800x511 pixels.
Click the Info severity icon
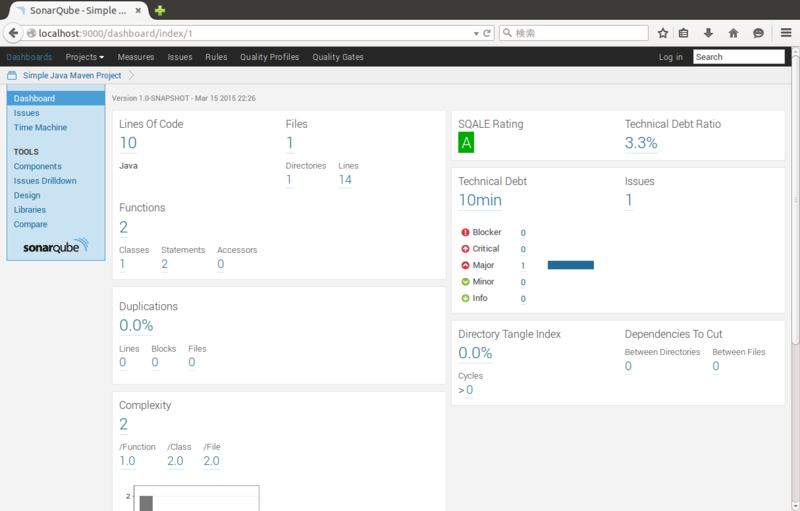point(465,298)
